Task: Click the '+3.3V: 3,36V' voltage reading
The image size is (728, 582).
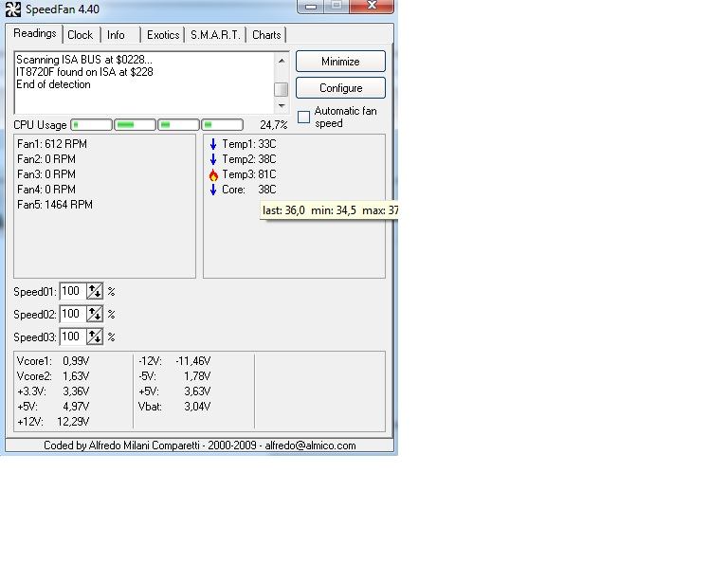Action: (53, 391)
